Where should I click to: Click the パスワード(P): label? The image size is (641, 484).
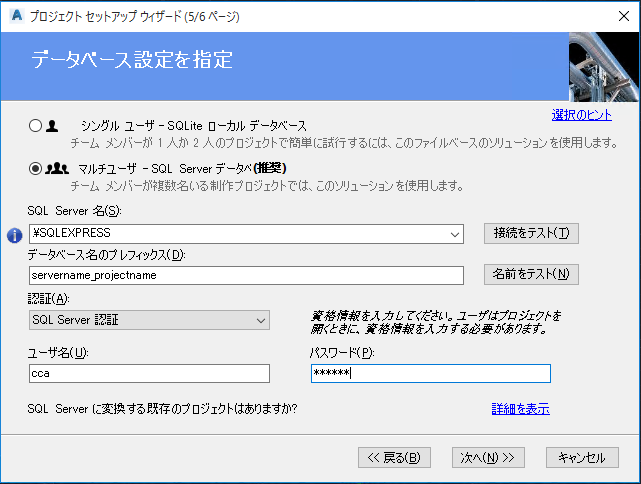pyautogui.click(x=342, y=352)
